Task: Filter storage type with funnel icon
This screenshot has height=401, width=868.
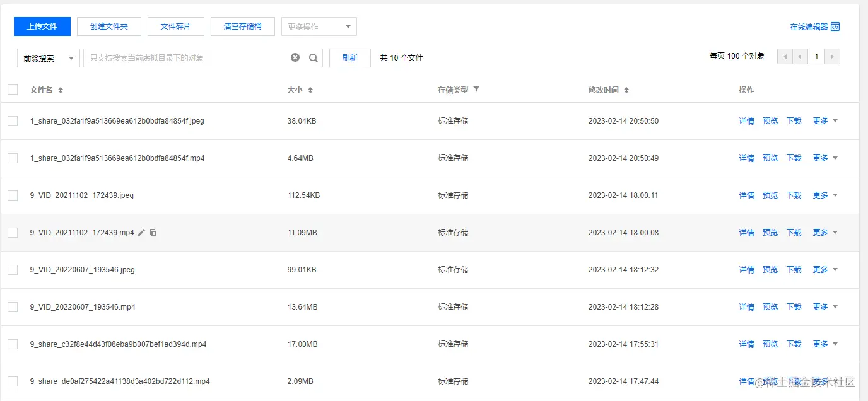Action: tap(476, 90)
